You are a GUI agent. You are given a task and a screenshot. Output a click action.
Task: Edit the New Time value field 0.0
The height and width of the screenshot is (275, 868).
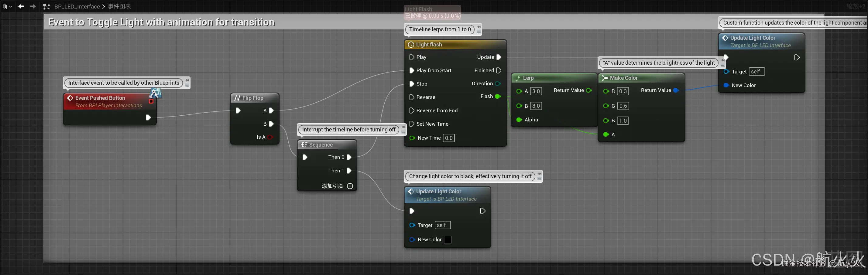[x=448, y=138]
